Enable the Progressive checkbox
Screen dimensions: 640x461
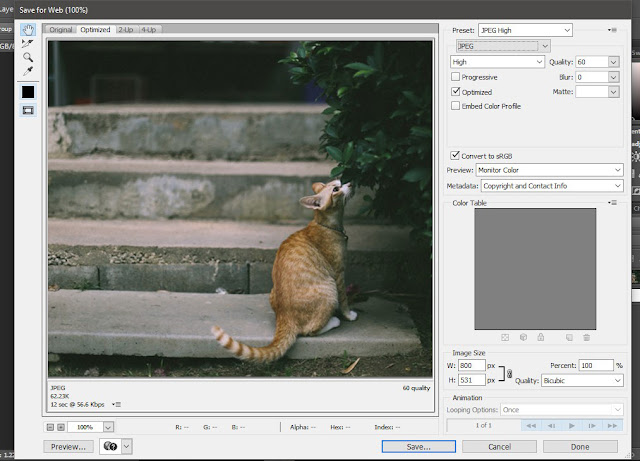tap(456, 77)
